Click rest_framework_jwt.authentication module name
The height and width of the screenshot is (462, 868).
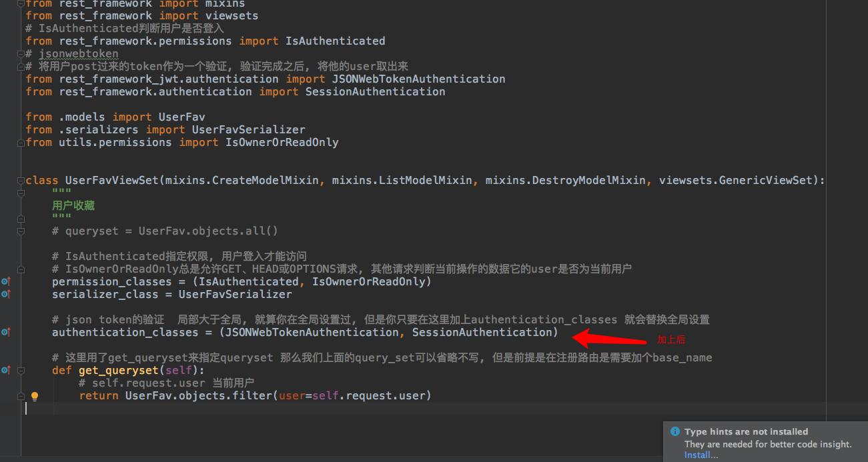pos(168,79)
